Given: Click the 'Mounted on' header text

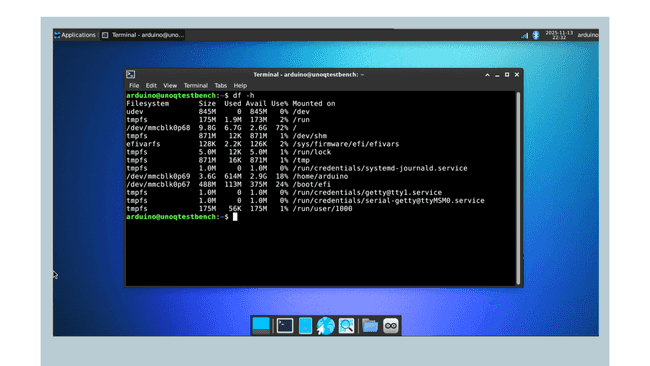Looking at the screenshot, I should (314, 104).
